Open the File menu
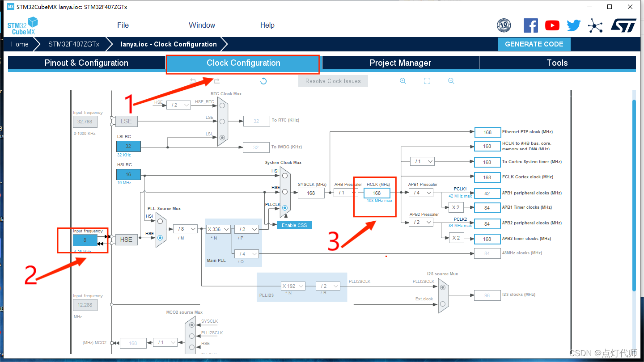The height and width of the screenshot is (362, 644). click(123, 25)
